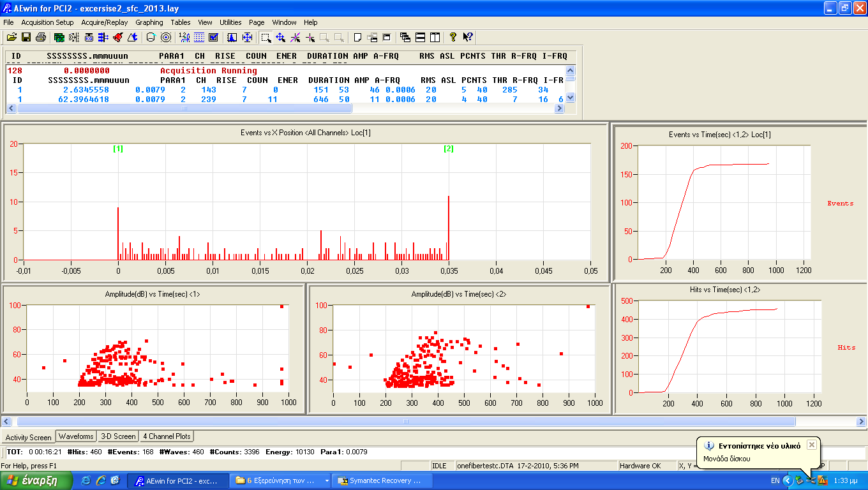Launch Internet Explorer from quick launch
Image resolution: width=868 pixels, height=490 pixels.
click(86, 480)
